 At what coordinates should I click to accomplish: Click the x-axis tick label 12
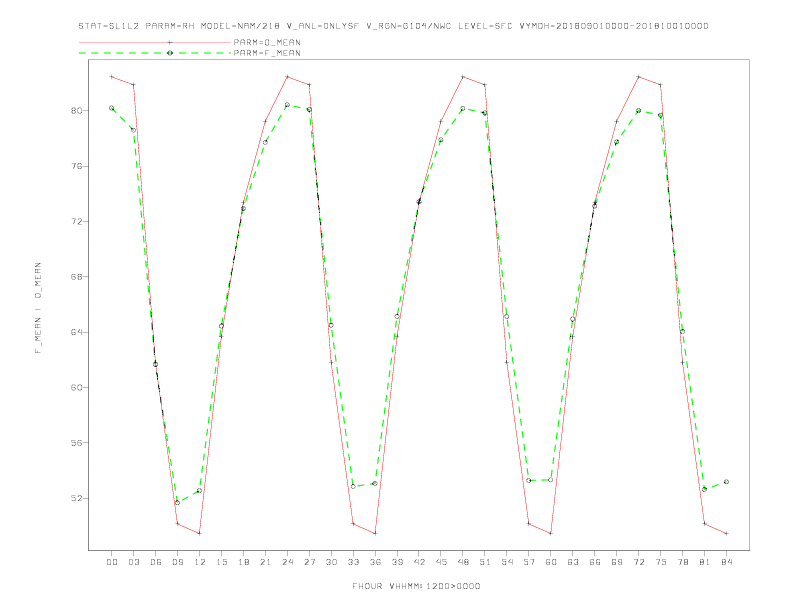click(200, 562)
